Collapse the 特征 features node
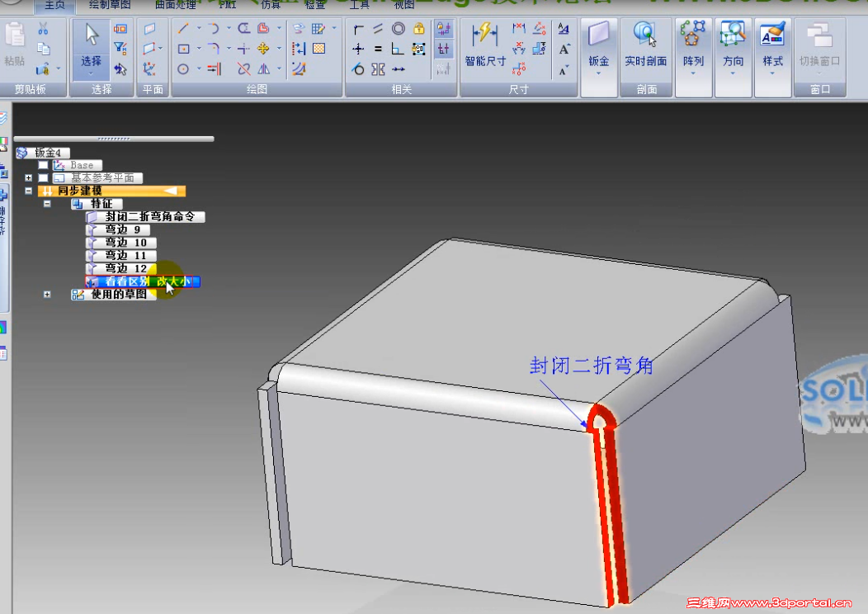 pyautogui.click(x=47, y=204)
